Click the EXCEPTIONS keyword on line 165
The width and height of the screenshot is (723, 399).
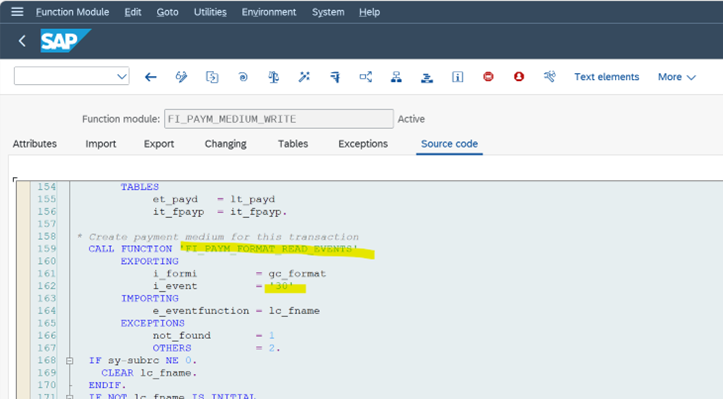(153, 323)
